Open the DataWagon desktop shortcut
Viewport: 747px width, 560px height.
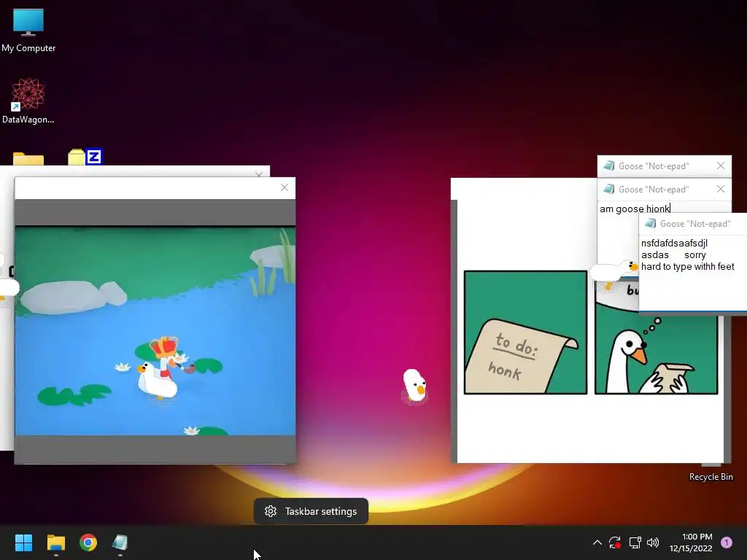coord(28,101)
